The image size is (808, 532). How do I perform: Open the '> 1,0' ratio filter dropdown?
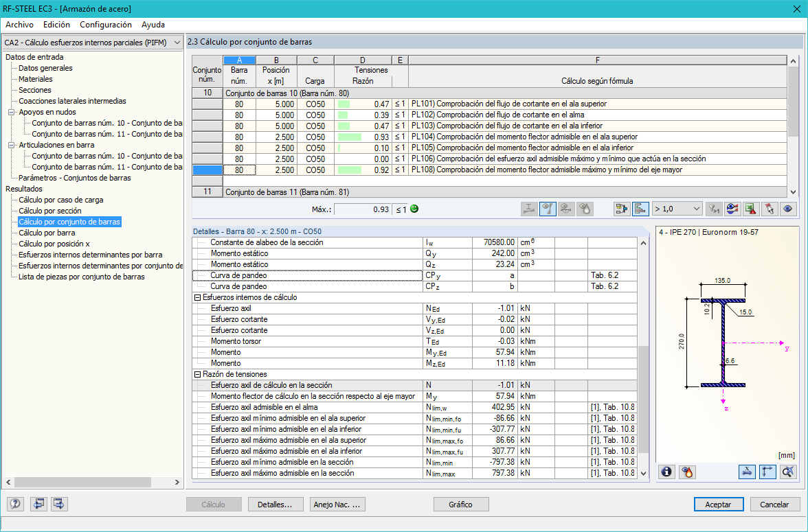point(677,209)
